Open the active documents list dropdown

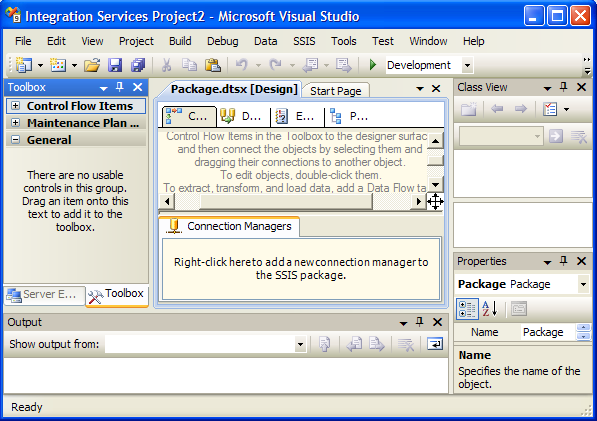[420, 89]
